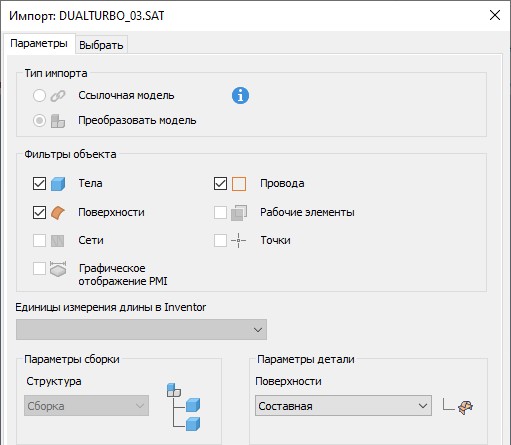Open the Поверхности Составная dropdown
This screenshot has height=445, width=511.
point(343,406)
